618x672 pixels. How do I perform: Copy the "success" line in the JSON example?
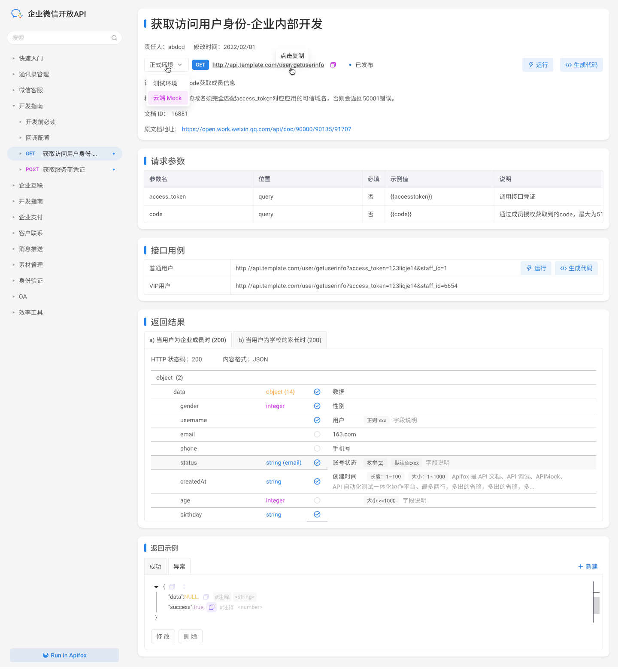click(x=212, y=607)
